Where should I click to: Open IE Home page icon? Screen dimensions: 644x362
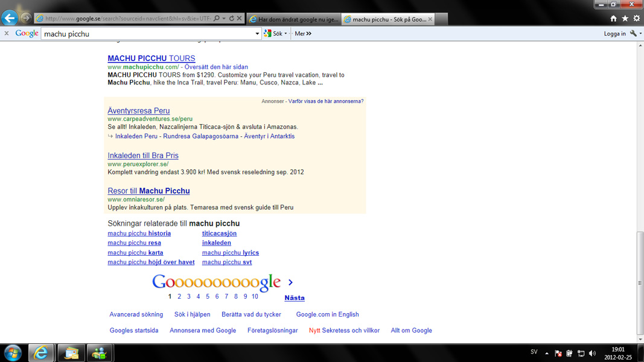tap(613, 19)
